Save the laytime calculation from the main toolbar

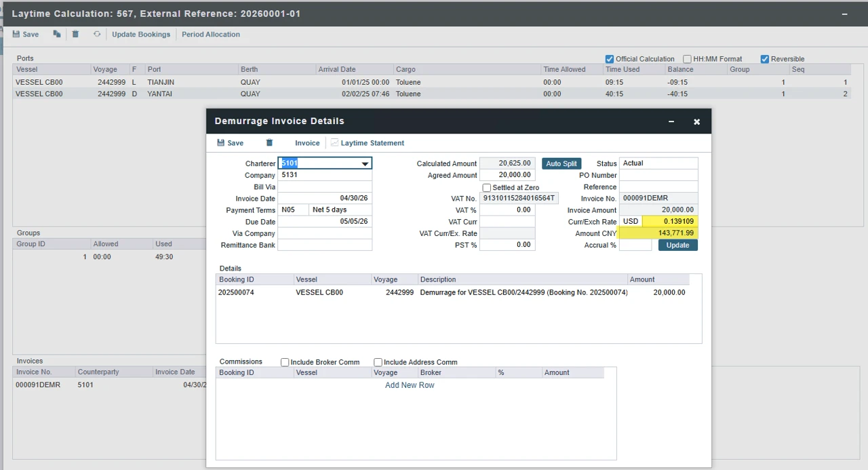click(x=26, y=35)
